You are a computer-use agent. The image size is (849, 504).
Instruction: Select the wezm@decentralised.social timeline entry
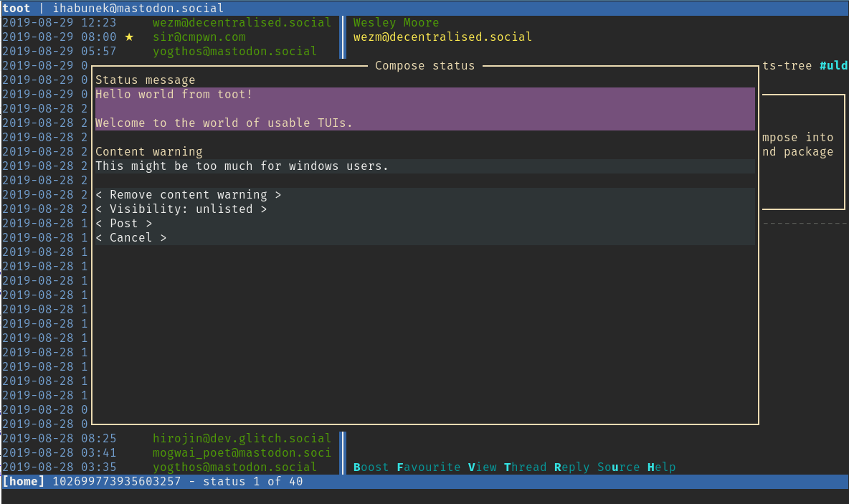pos(242,23)
